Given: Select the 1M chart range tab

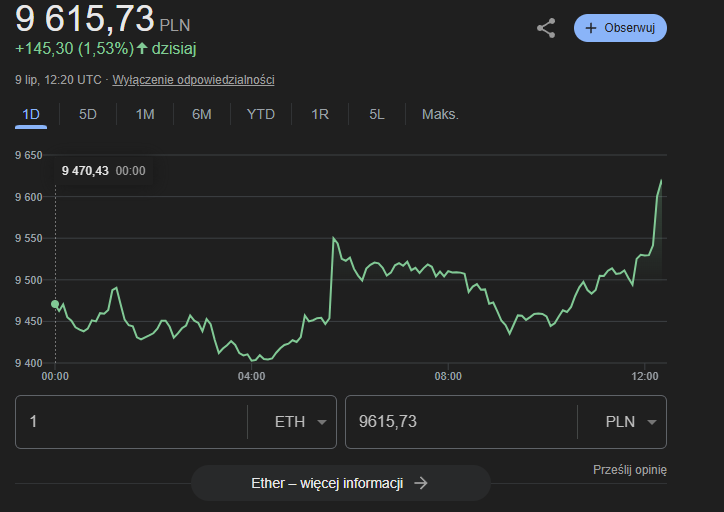Looking at the screenshot, I should click(145, 114).
